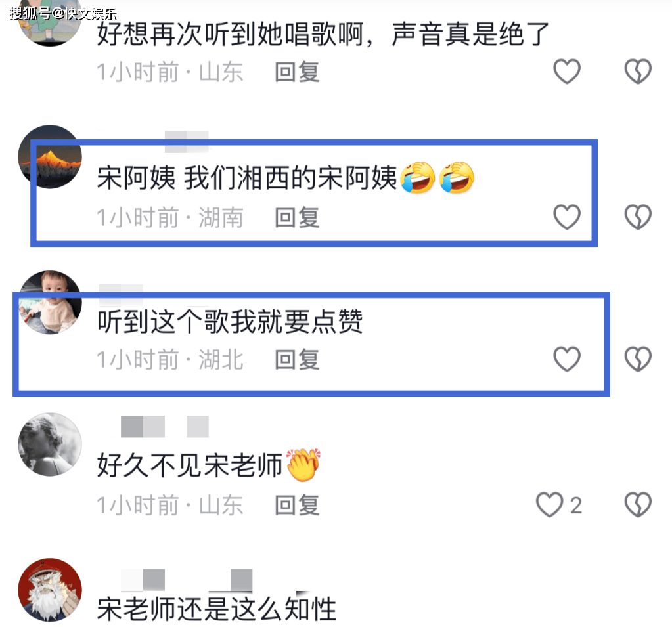
Task: Open the mountain sunset avatar profile
Action: pyautogui.click(x=50, y=157)
